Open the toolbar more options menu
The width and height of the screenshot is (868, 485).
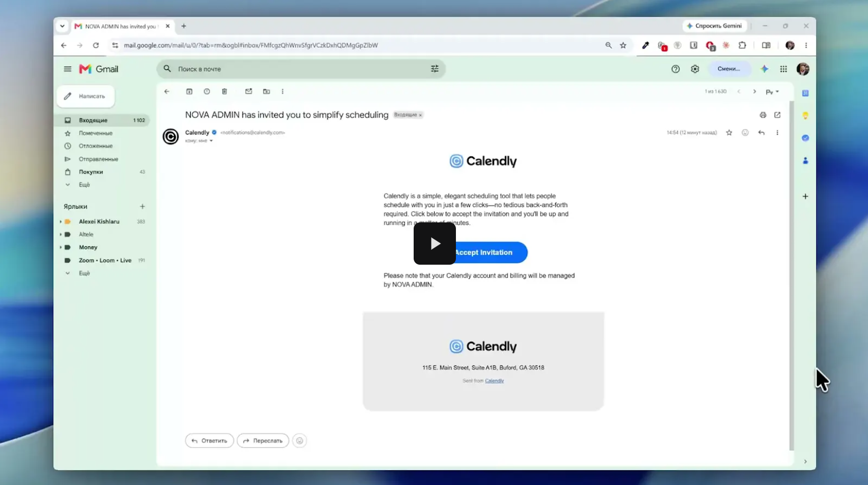tap(283, 91)
